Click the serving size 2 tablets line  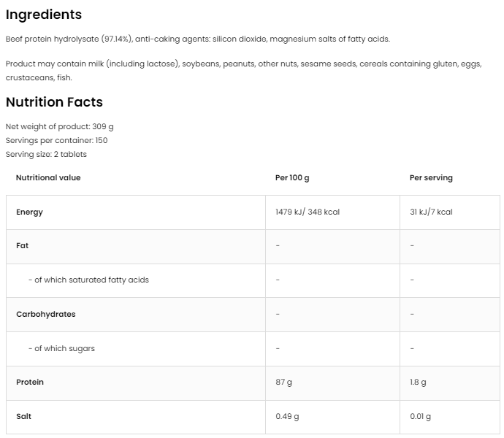click(x=46, y=154)
